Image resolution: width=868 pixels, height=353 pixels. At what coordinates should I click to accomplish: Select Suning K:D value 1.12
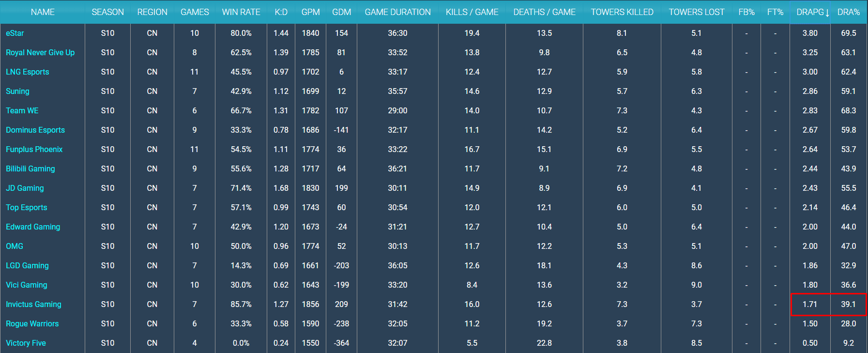[x=281, y=91]
